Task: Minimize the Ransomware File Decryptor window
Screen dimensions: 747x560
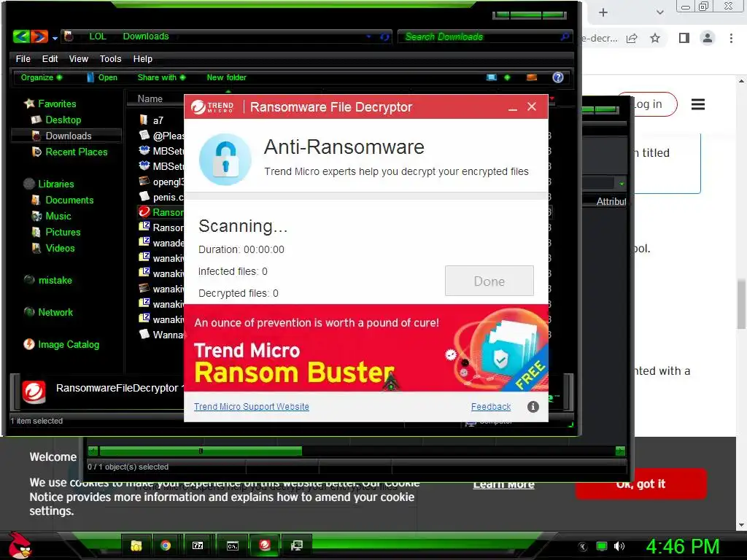Action: pyautogui.click(x=513, y=108)
